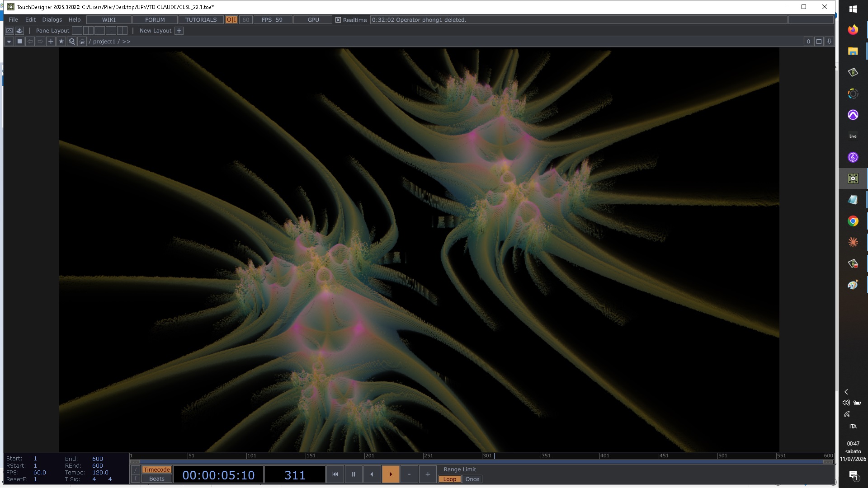Click the timecode 00:00:05:10 field
This screenshot has width=868, height=488.
[218, 475]
